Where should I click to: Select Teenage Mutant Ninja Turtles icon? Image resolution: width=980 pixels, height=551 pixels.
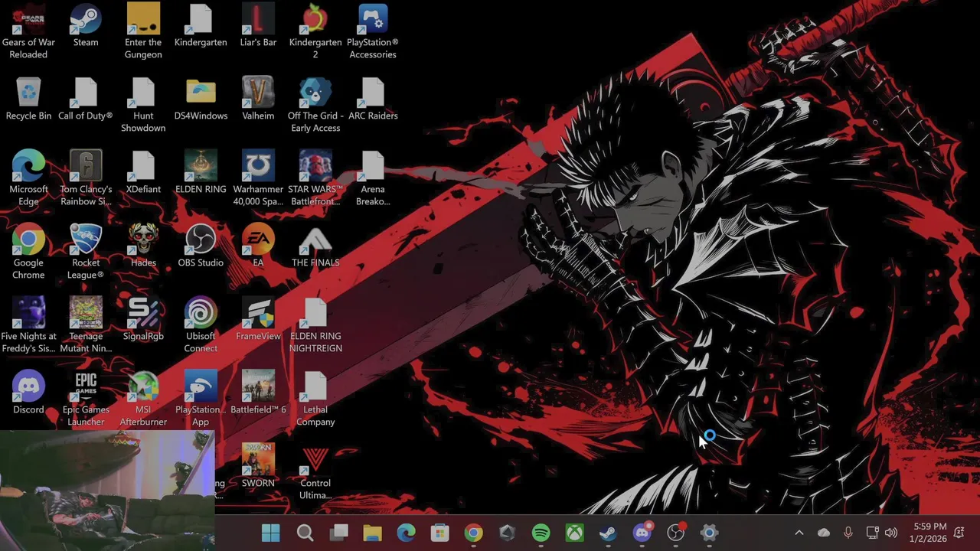tap(86, 326)
